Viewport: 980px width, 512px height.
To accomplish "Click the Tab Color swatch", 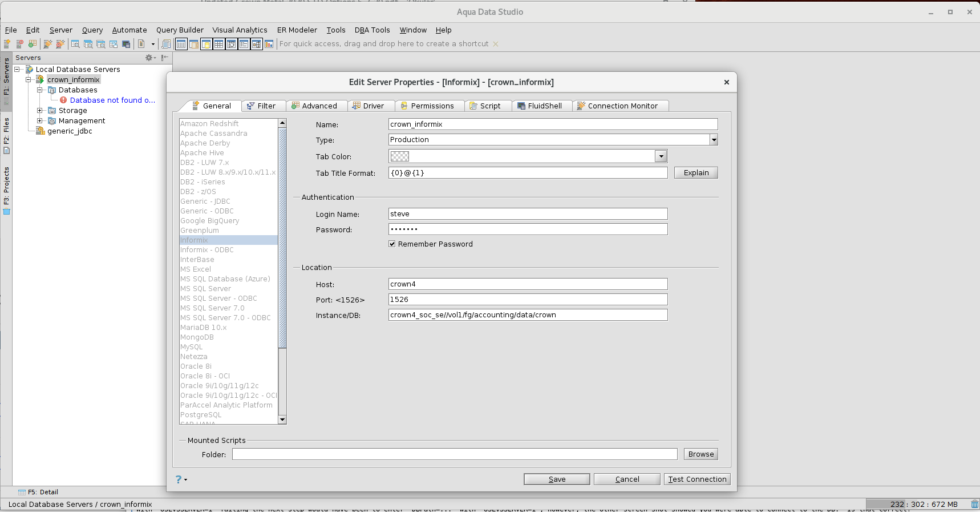I will tap(399, 156).
